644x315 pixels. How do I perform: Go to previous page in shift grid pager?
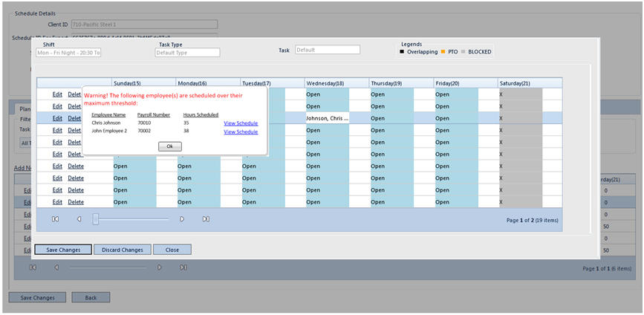tap(79, 219)
